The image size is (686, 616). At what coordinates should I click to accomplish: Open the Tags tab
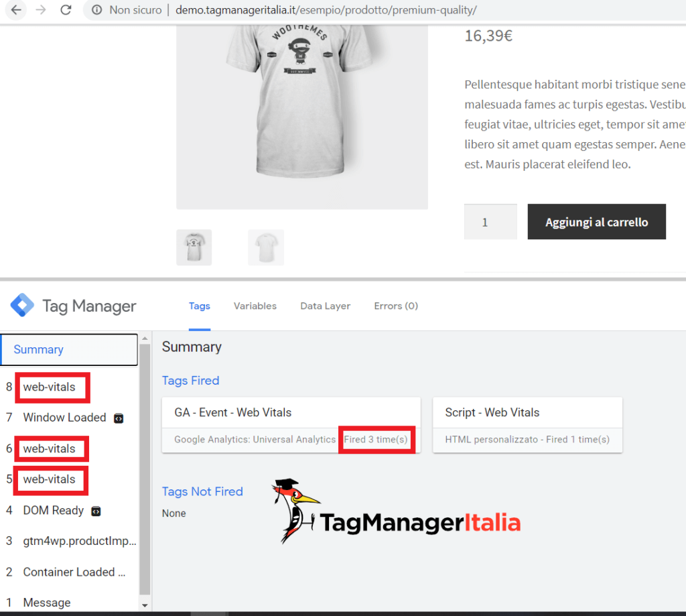(200, 306)
